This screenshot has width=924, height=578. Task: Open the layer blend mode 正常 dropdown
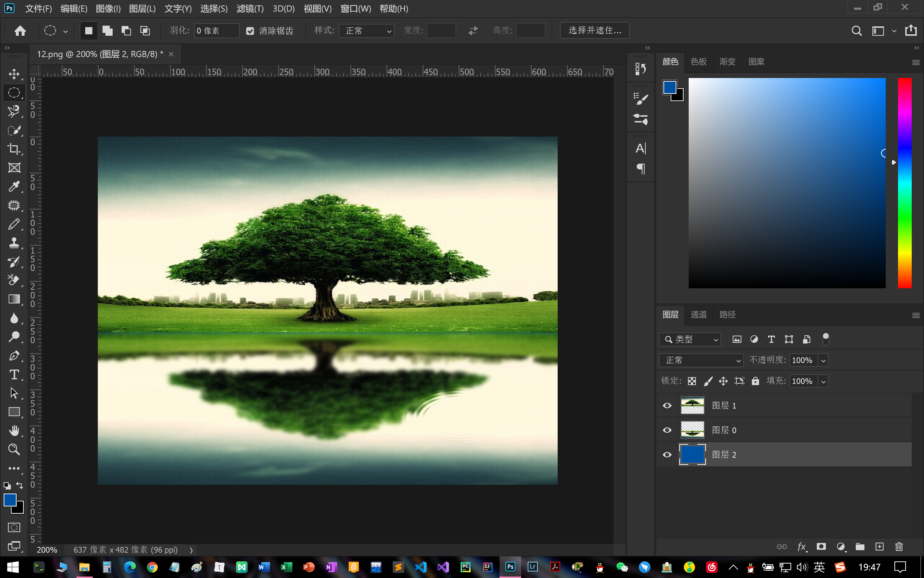pos(701,361)
